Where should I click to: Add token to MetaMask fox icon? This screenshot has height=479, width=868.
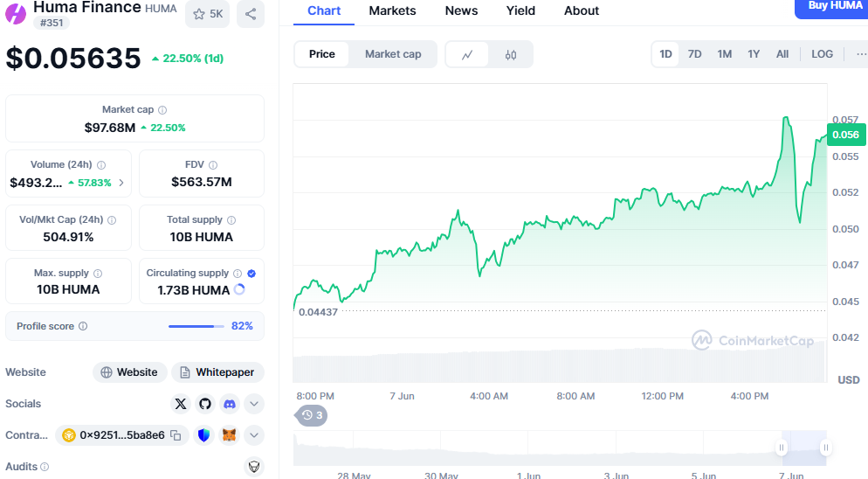click(229, 435)
